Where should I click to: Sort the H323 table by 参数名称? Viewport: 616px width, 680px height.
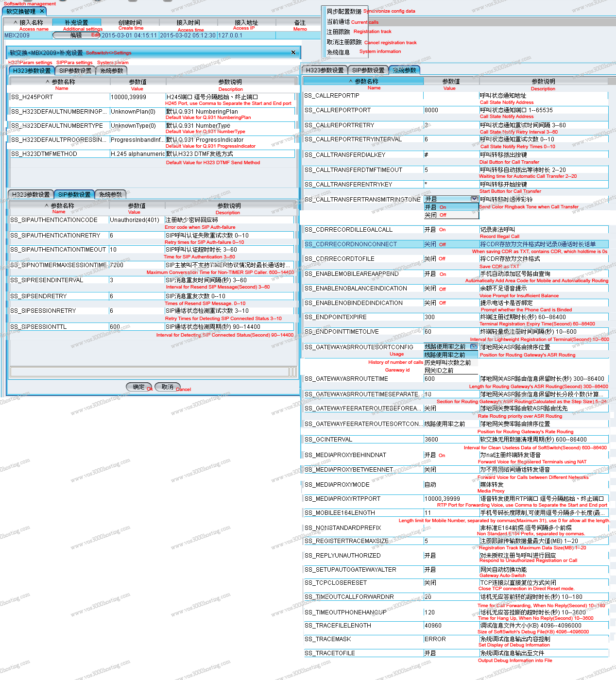60,82
